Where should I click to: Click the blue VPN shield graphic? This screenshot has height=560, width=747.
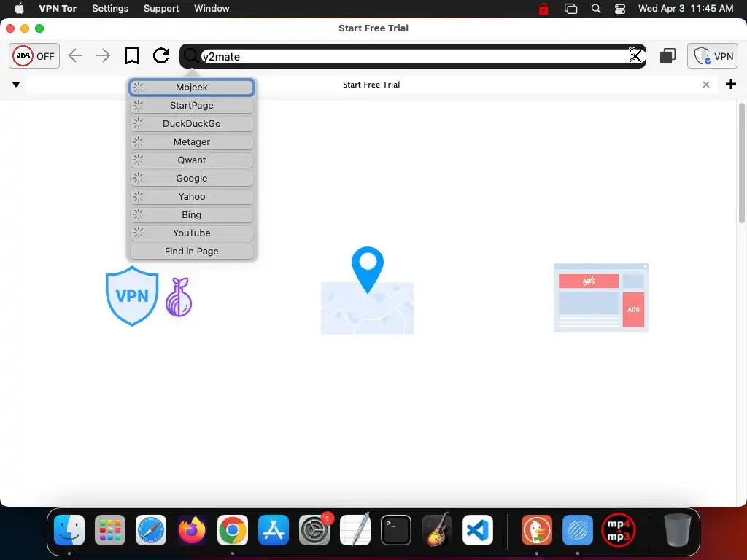tap(132, 296)
